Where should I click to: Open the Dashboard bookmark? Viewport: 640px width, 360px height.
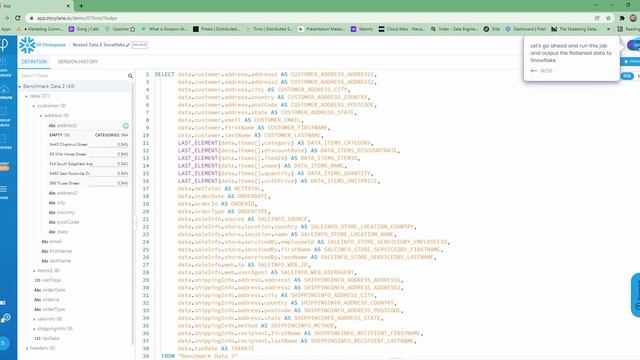tap(526, 29)
